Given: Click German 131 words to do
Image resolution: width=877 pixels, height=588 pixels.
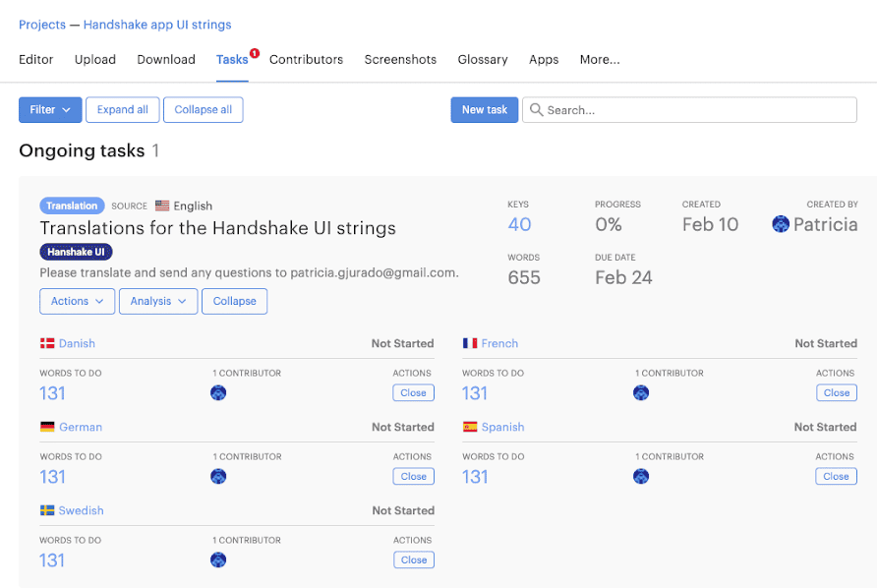Looking at the screenshot, I should [x=52, y=477].
